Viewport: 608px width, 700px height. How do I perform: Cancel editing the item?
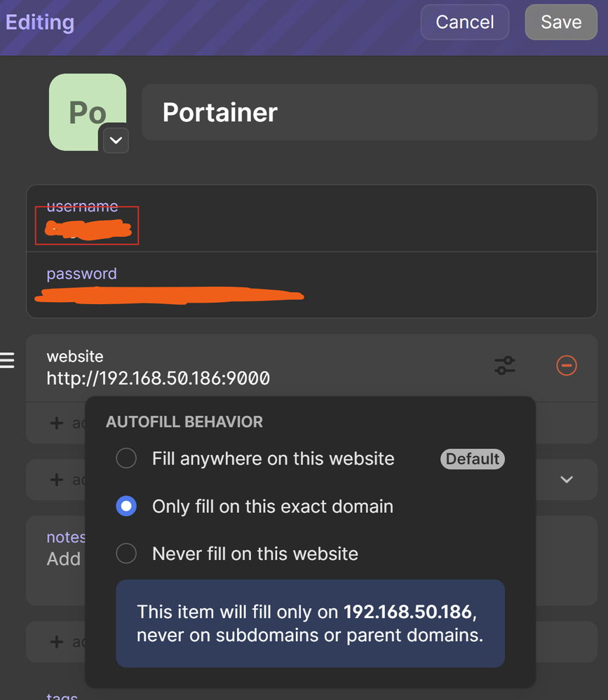(465, 22)
